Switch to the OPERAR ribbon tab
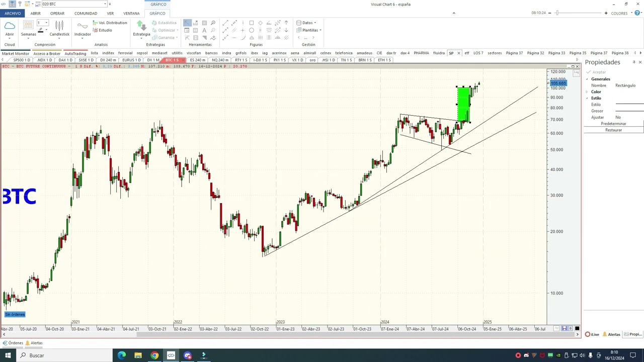The image size is (644, 362). [x=57, y=14]
